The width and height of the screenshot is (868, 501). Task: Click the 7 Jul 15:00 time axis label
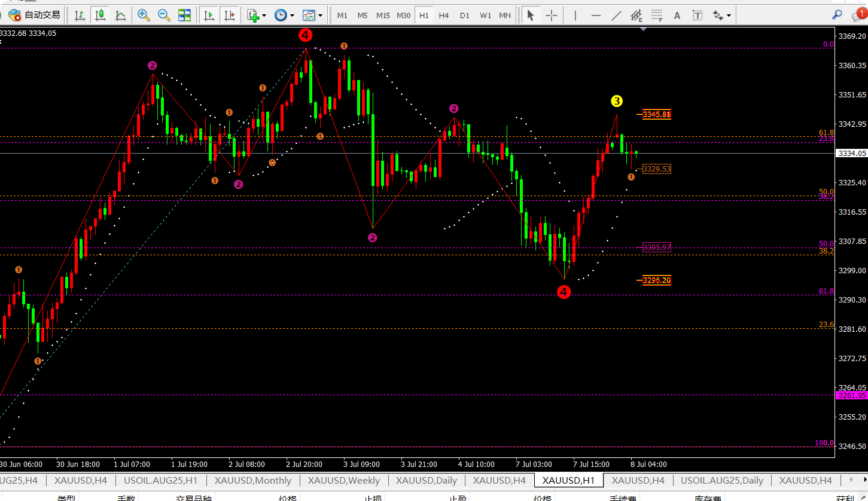[x=591, y=464]
